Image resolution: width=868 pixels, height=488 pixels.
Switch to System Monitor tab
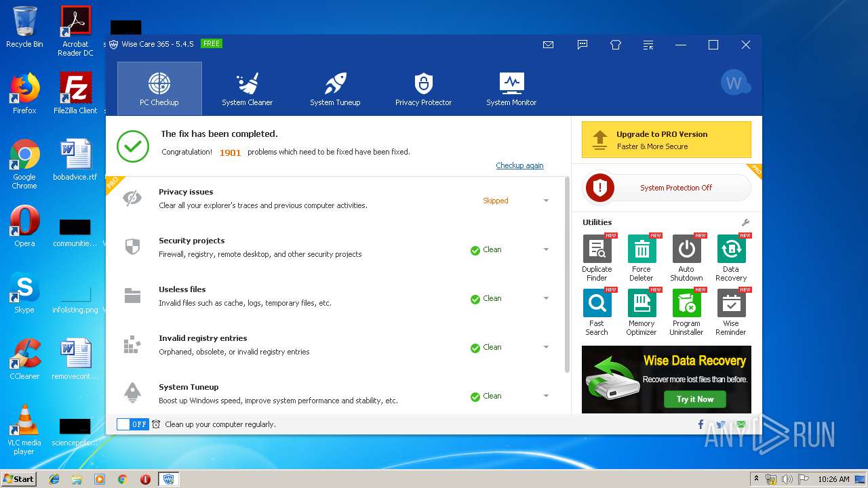pos(511,88)
